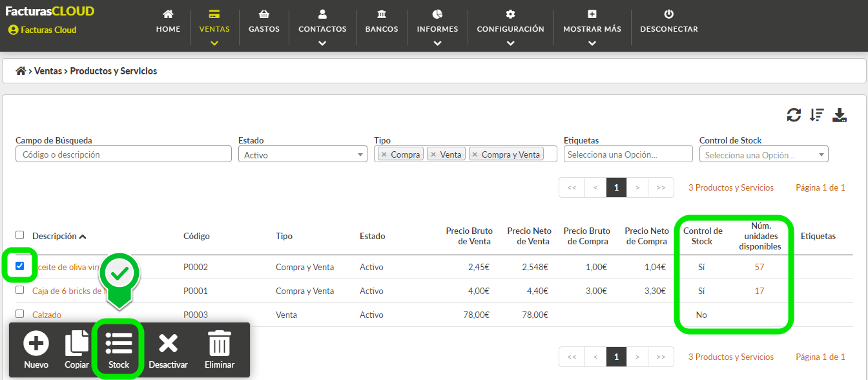Click the Desconectar power icon
The image size is (868, 380).
[x=669, y=14]
